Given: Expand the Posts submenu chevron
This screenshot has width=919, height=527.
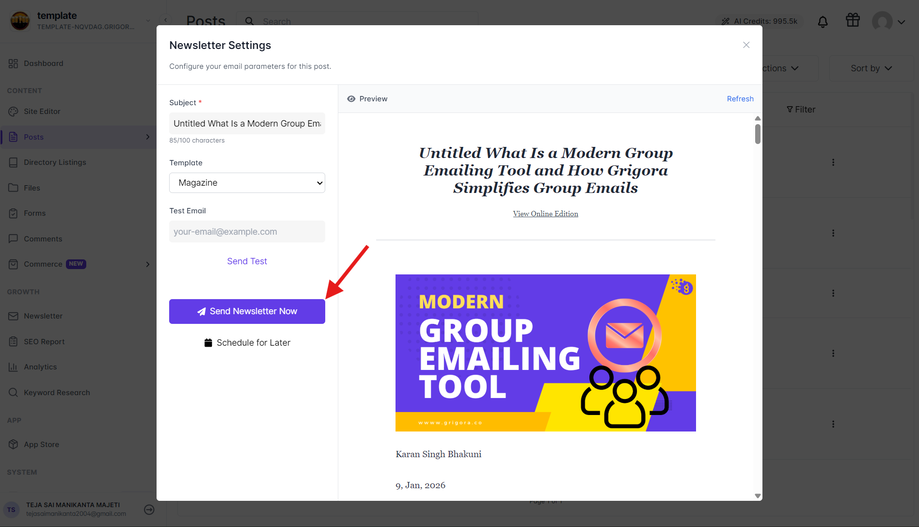Looking at the screenshot, I should [x=147, y=137].
